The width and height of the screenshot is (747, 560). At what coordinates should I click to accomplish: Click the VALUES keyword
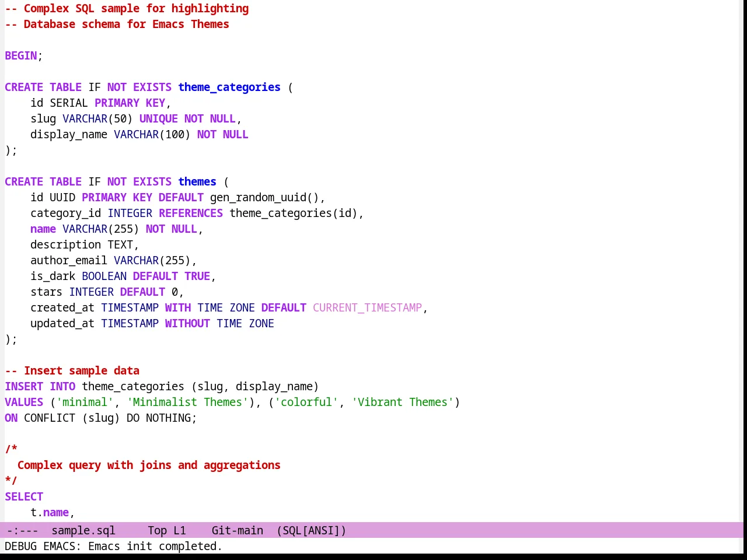[24, 402]
